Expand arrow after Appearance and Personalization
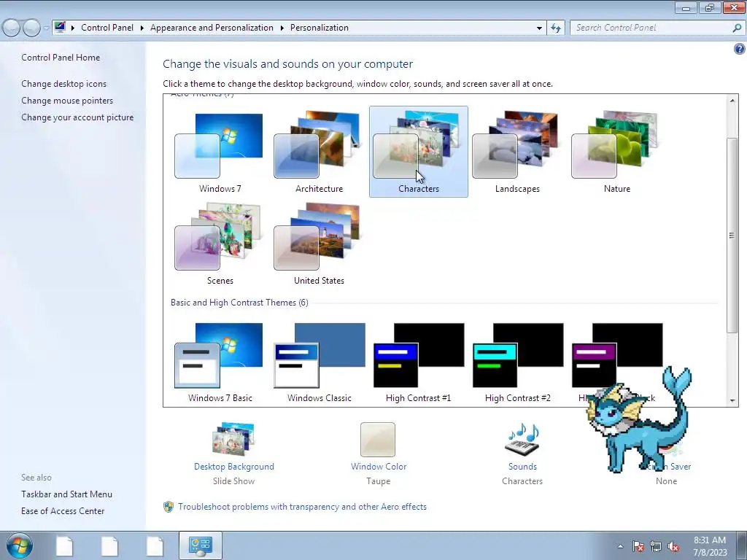 (x=282, y=28)
